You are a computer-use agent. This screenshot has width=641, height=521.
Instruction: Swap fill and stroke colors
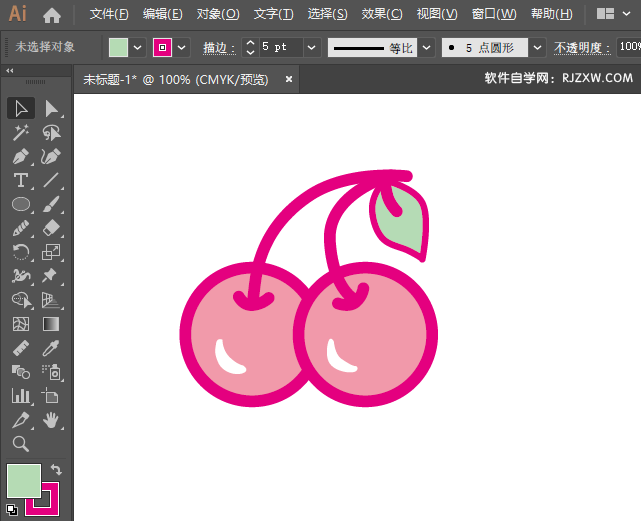(57, 469)
